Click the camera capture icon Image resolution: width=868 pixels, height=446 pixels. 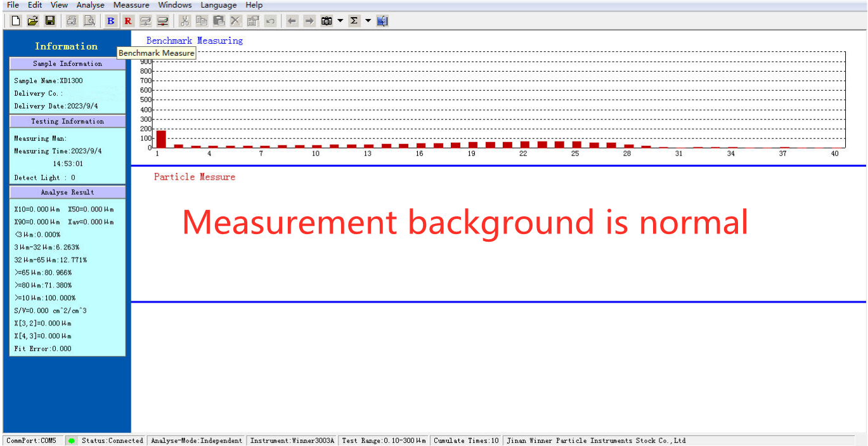(x=326, y=20)
